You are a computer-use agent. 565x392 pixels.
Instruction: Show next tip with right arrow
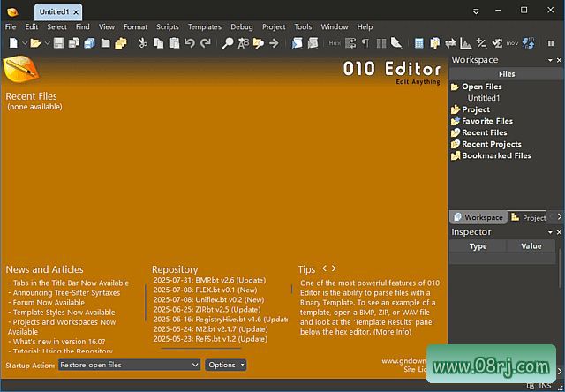[x=334, y=268]
